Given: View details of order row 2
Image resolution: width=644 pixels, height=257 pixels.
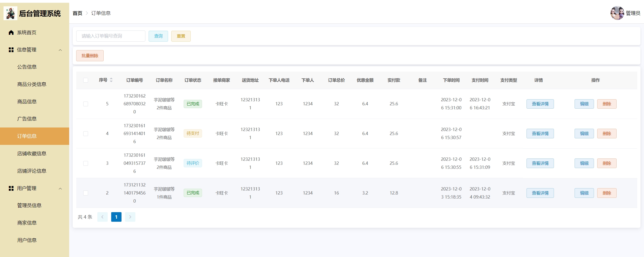Looking at the screenshot, I should click(x=540, y=193).
